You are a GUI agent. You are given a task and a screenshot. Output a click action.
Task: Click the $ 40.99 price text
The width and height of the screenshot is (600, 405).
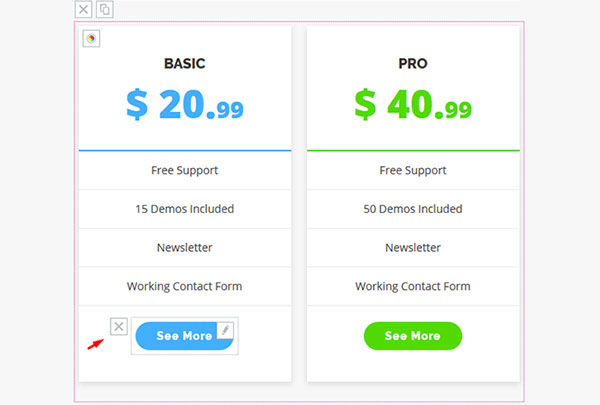coord(412,105)
